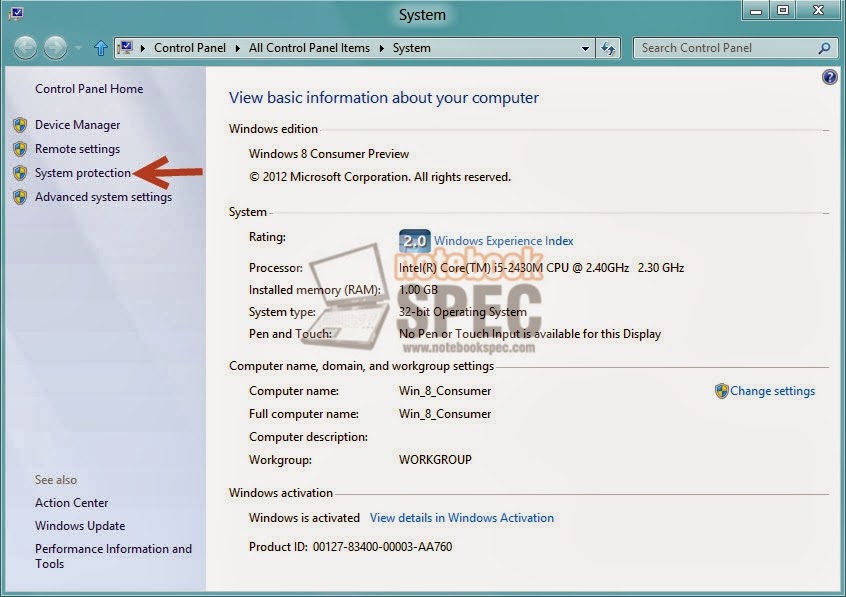846x597 pixels.
Task: Click the Windows is activated text
Action: [x=304, y=518]
